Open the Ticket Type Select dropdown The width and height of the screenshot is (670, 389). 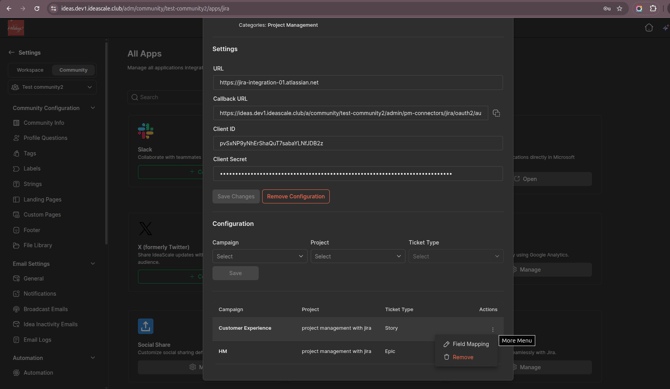[x=455, y=256]
